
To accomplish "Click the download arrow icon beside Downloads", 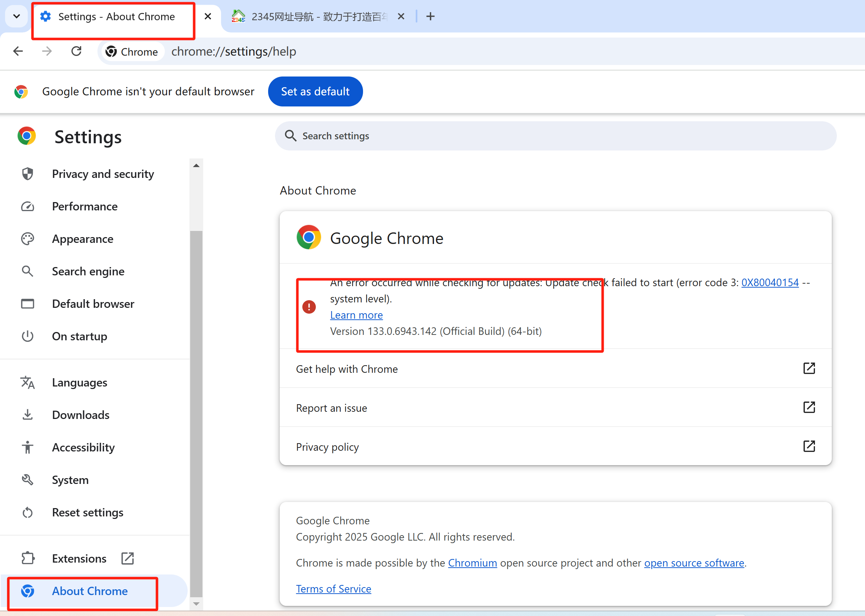I will pos(27,415).
